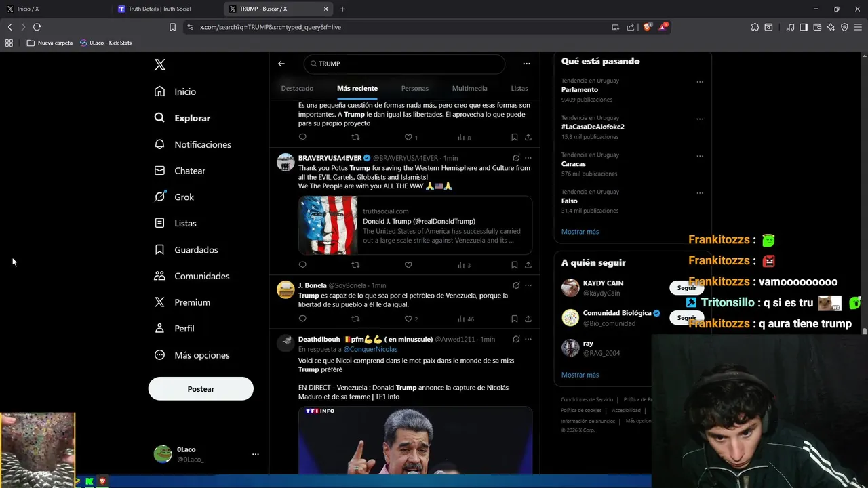Open the truthsocial.com link card

click(415, 226)
